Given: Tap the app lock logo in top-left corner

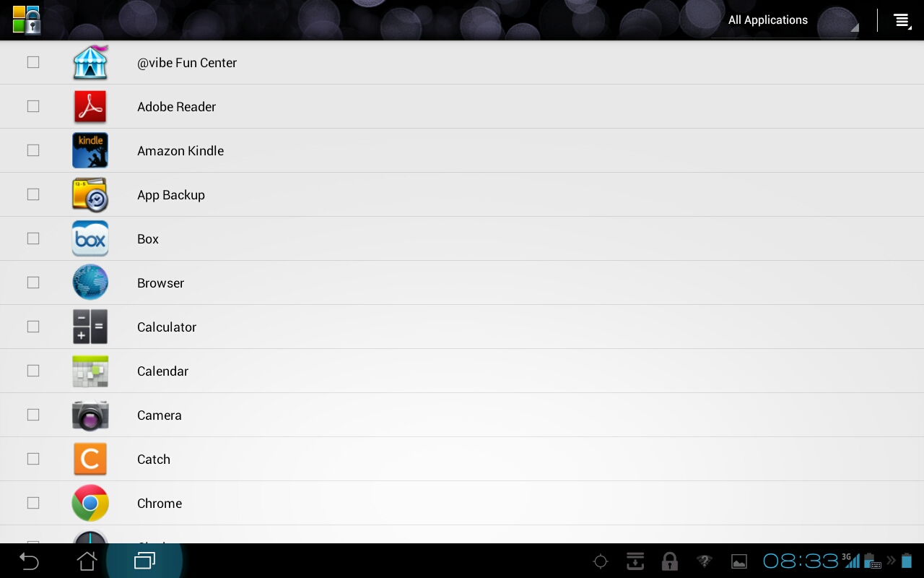Looking at the screenshot, I should (x=27, y=20).
